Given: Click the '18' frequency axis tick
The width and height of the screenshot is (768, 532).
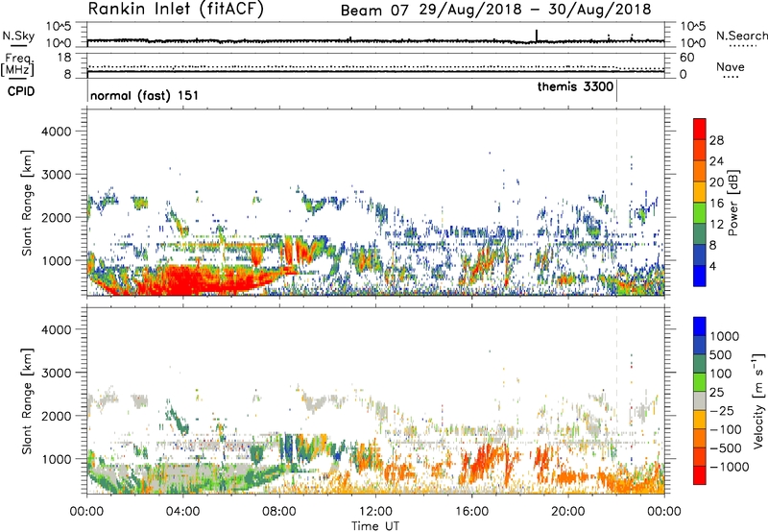Looking at the screenshot, I should click(x=64, y=58).
